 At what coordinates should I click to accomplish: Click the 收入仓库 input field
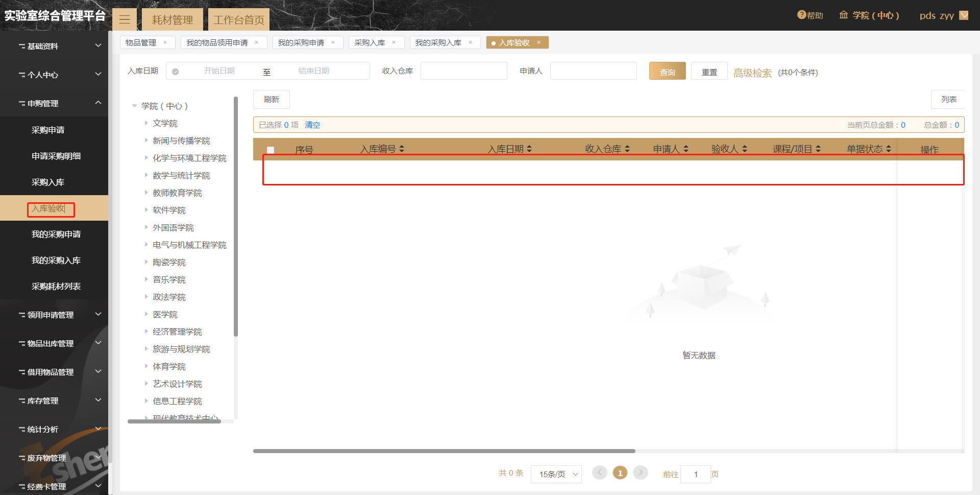coord(463,71)
